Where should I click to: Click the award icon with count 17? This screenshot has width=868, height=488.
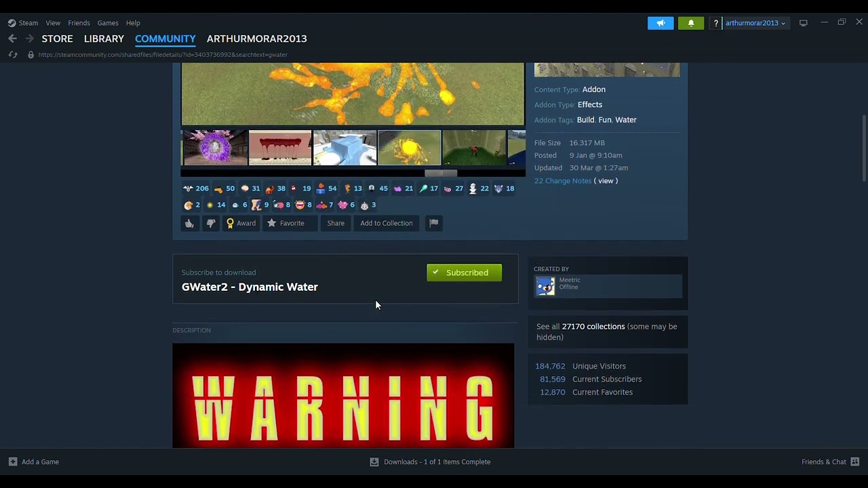(423, 188)
